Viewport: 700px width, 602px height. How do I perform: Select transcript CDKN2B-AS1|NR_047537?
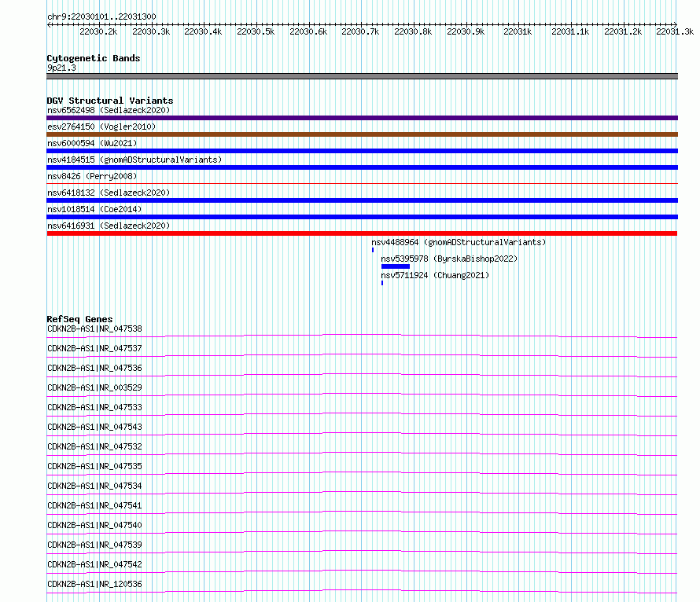(94, 348)
